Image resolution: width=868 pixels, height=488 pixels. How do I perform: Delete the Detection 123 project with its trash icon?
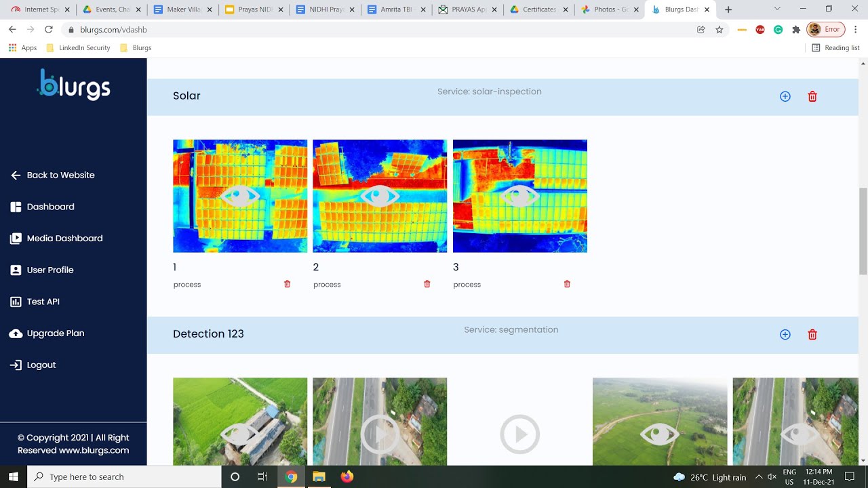pos(812,334)
